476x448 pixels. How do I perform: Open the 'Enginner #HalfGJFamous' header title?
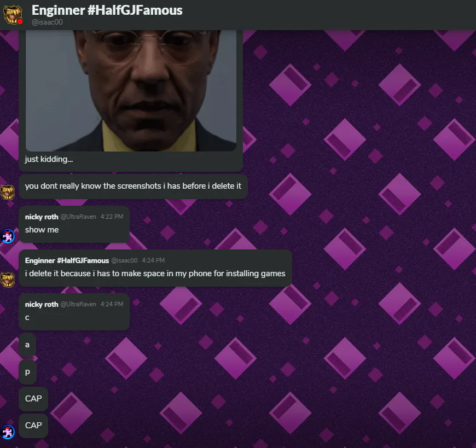pyautogui.click(x=107, y=10)
